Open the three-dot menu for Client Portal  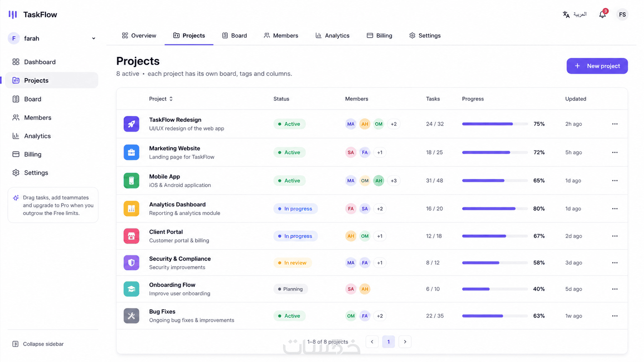point(615,236)
